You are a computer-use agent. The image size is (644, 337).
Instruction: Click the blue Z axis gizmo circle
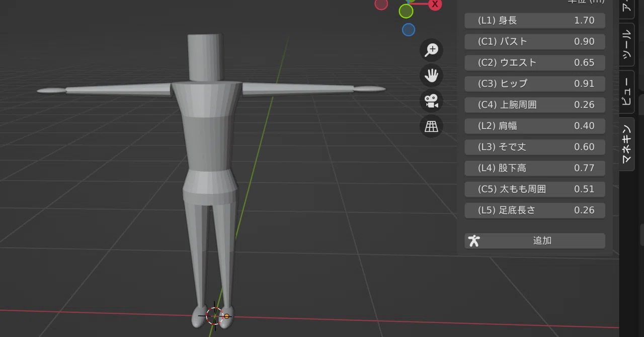409,30
